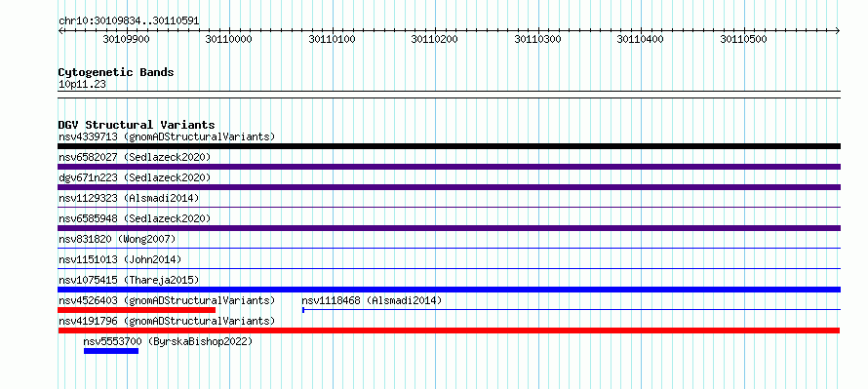Click ruler position 30110500
868x389 pixels.
tap(743, 39)
